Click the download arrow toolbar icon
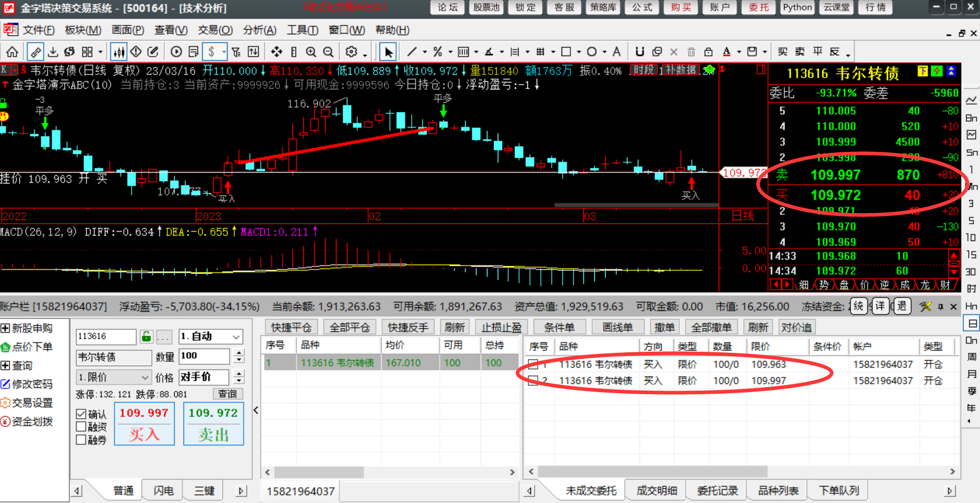 (53, 52)
